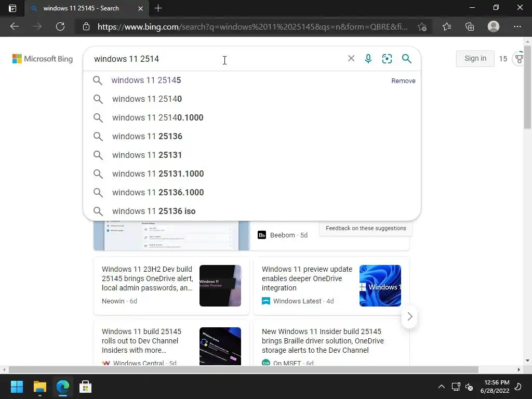Screen dimensions: 532x399
Task: Open Windows Latest OneDrive integration article
Action: [x=307, y=278]
